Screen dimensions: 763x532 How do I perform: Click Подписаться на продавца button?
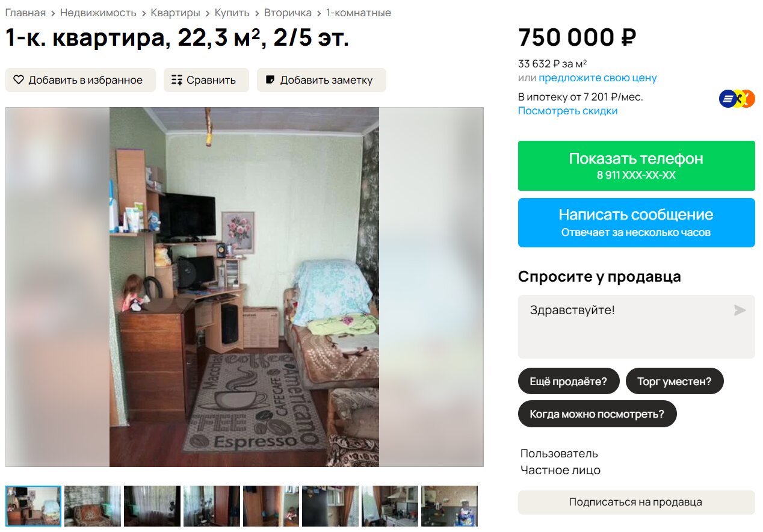pyautogui.click(x=637, y=503)
